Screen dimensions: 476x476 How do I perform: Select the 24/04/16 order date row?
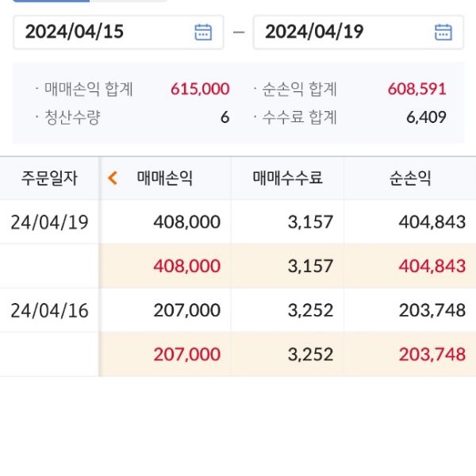coord(49,310)
